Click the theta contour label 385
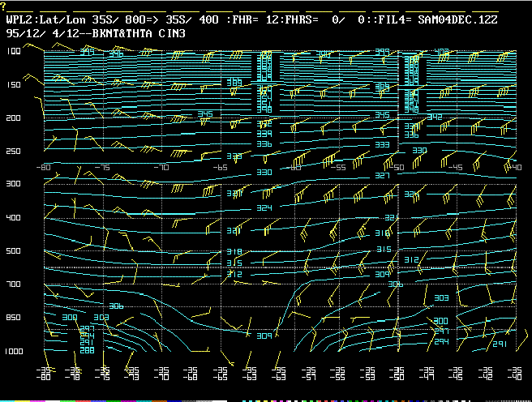The height and width of the screenshot is (402, 532). (383, 87)
